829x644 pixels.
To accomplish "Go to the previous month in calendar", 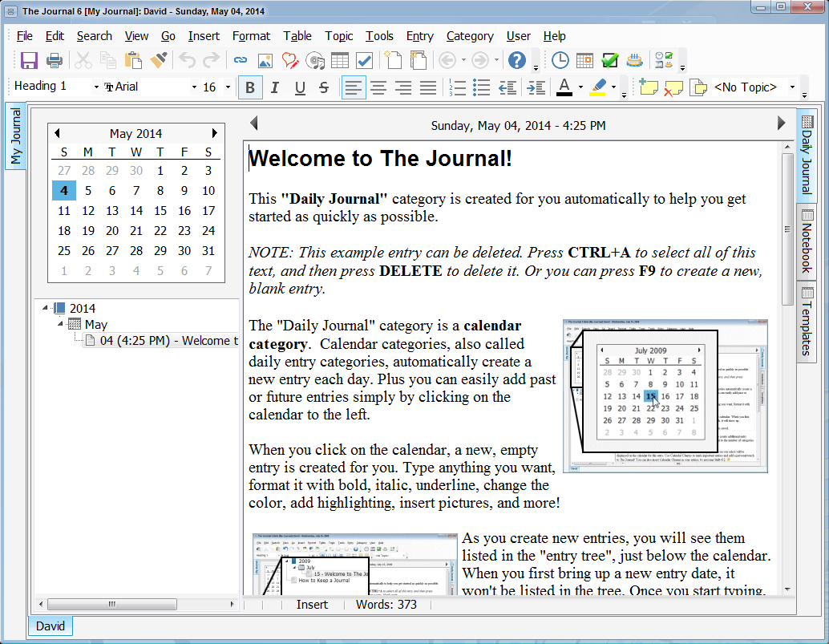I will 57,133.
